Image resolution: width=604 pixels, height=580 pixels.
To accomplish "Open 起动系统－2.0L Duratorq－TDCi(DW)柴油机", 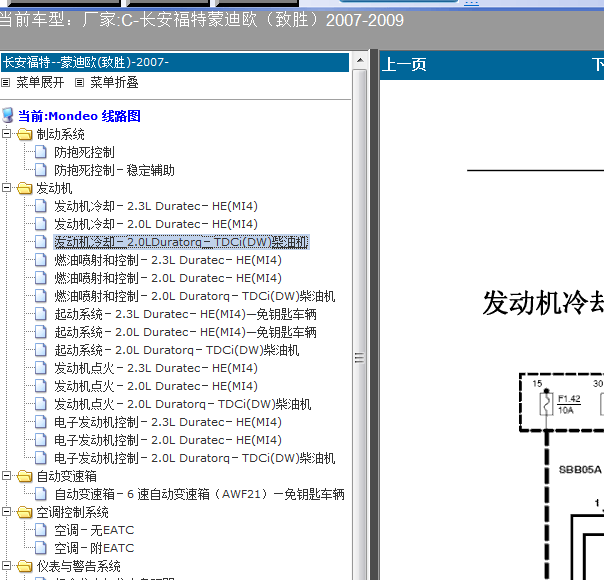I will click(176, 350).
